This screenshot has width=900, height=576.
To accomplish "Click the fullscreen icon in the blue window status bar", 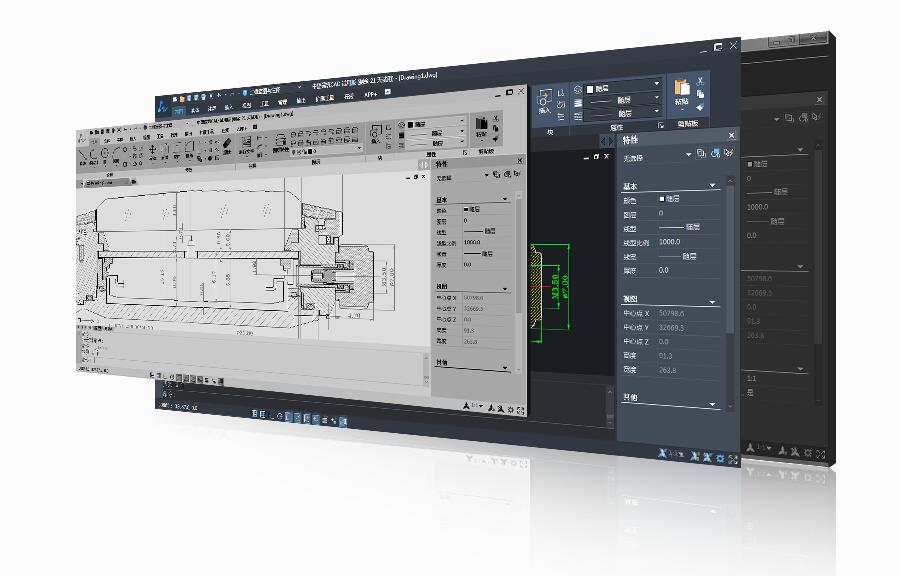I will 733,459.
